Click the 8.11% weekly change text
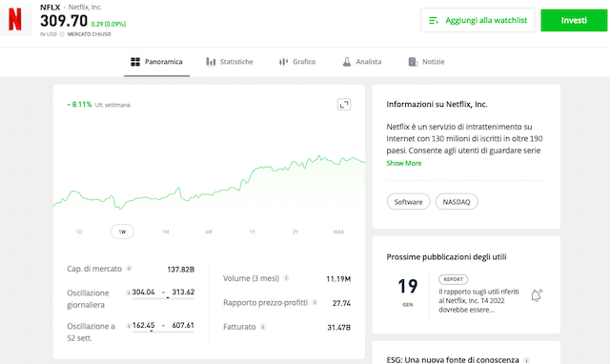Viewport: 610px width, 364px height. [x=82, y=104]
